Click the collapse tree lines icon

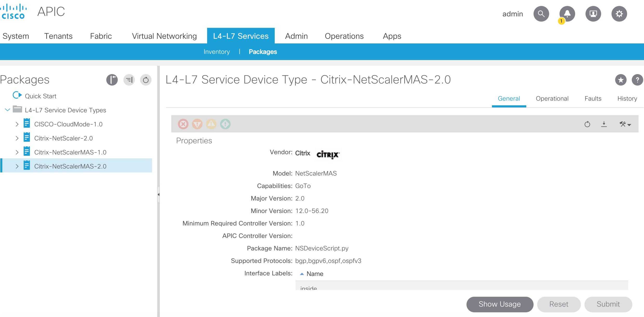[129, 80]
